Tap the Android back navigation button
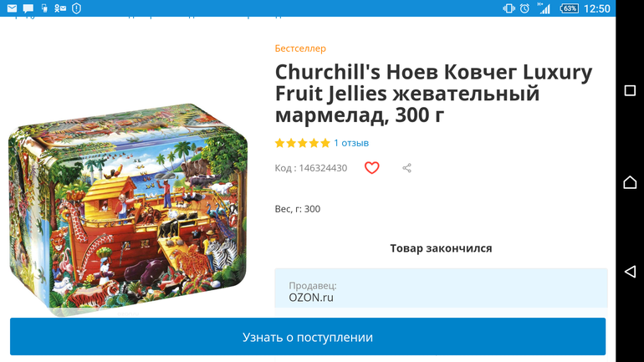 pyautogui.click(x=630, y=272)
